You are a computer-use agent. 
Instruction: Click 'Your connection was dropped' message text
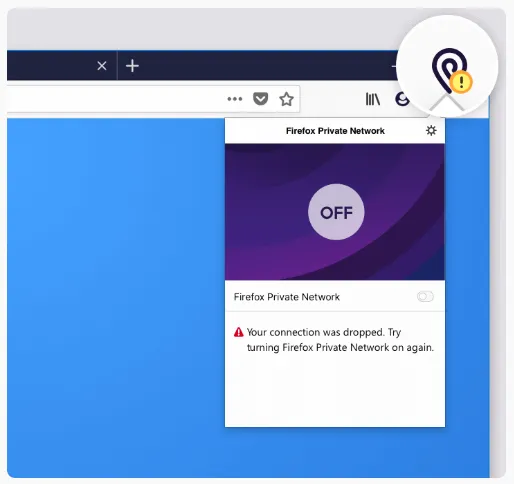(340, 340)
